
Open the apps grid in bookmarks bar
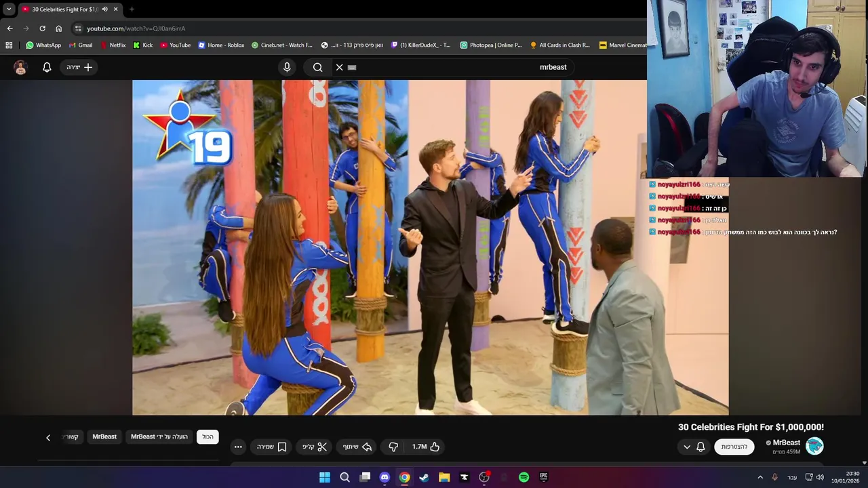pyautogui.click(x=9, y=45)
